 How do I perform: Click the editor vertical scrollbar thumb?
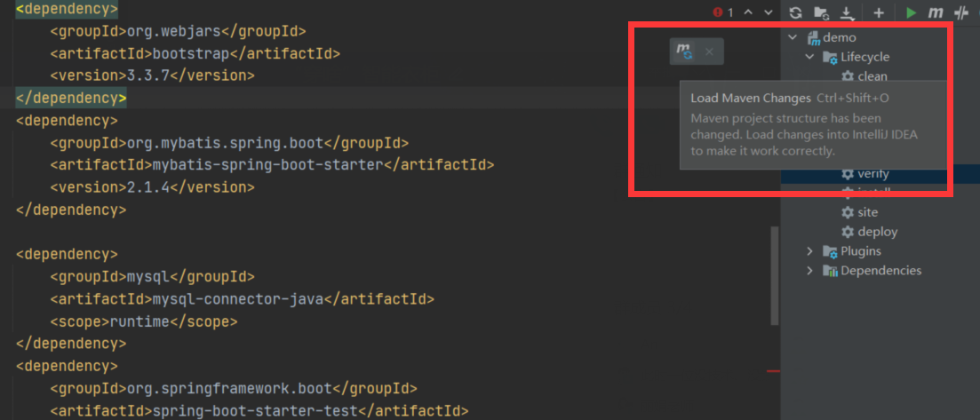point(775,276)
